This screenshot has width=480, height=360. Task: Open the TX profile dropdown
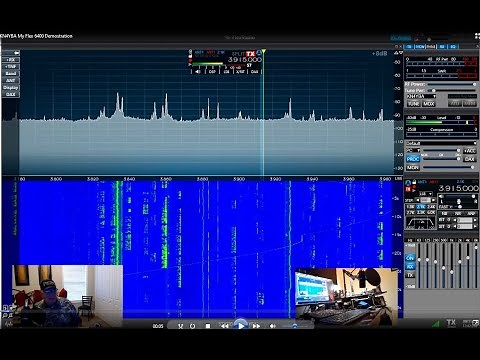421,96
